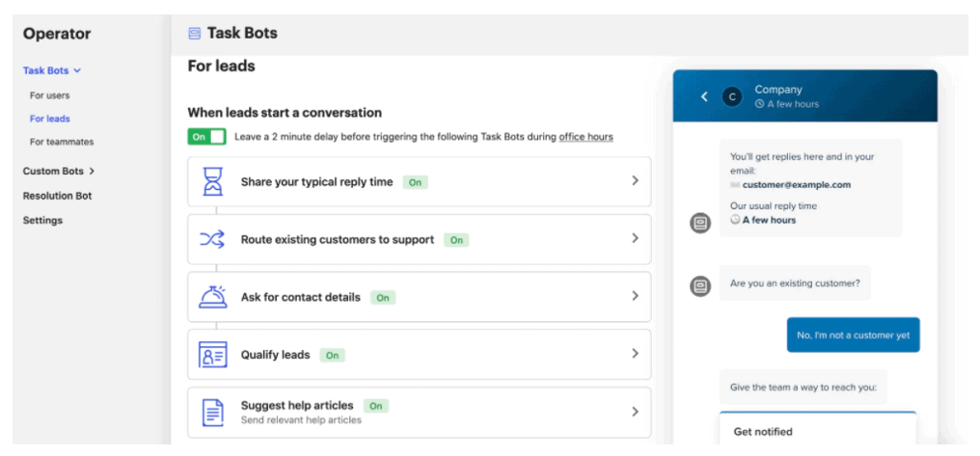
Task: Open Settings in the Operator sidebar
Action: coord(42,221)
